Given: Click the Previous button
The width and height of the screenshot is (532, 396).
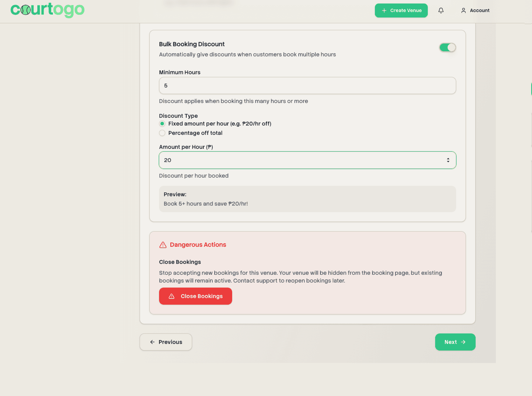Looking at the screenshot, I should (x=166, y=342).
